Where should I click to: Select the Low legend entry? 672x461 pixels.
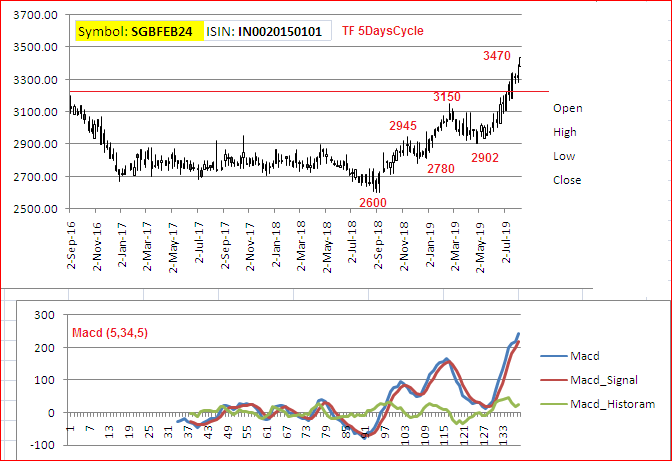tap(564, 156)
